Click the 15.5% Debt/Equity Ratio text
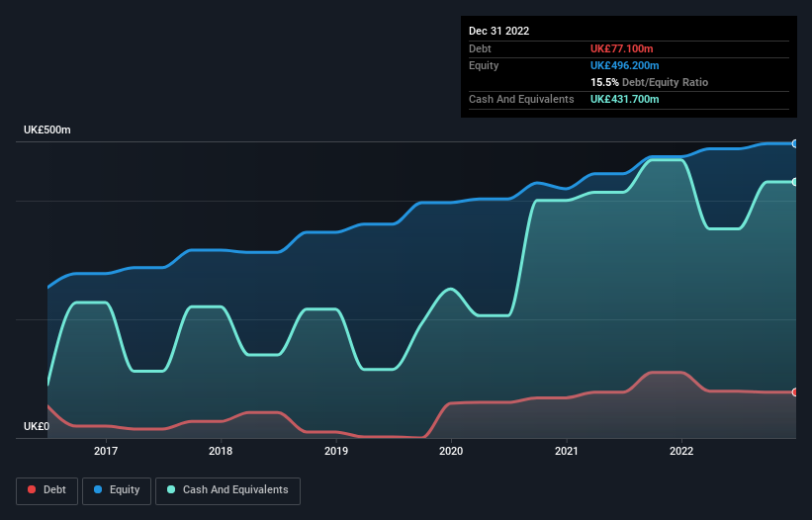The width and height of the screenshot is (812, 520). tap(649, 82)
